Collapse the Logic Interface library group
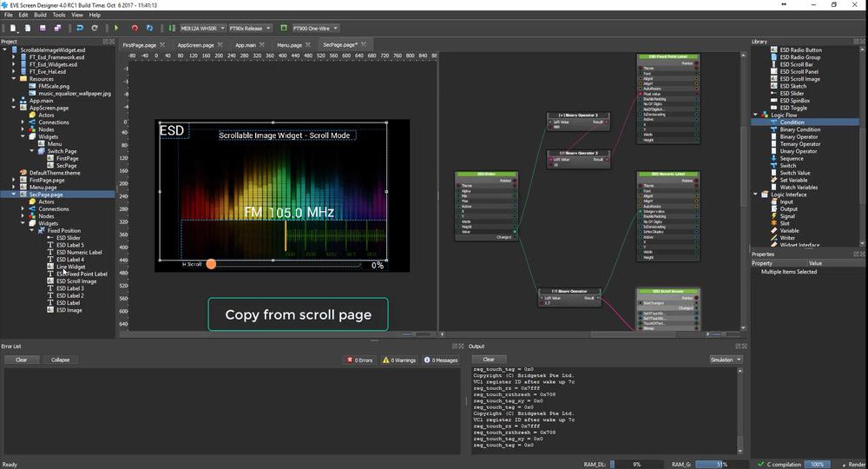This screenshot has width=868, height=469. (x=755, y=195)
